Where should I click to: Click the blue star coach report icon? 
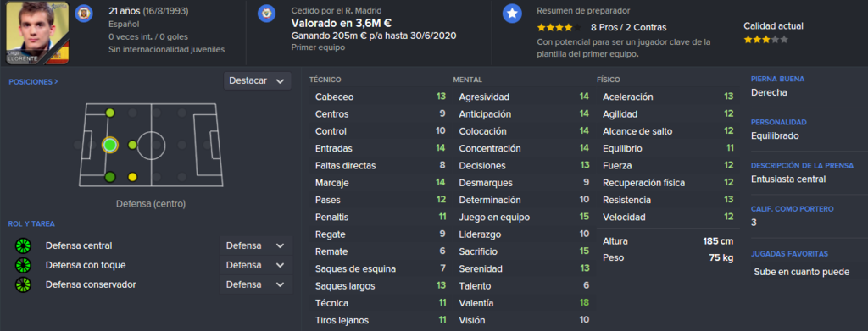pyautogui.click(x=512, y=14)
